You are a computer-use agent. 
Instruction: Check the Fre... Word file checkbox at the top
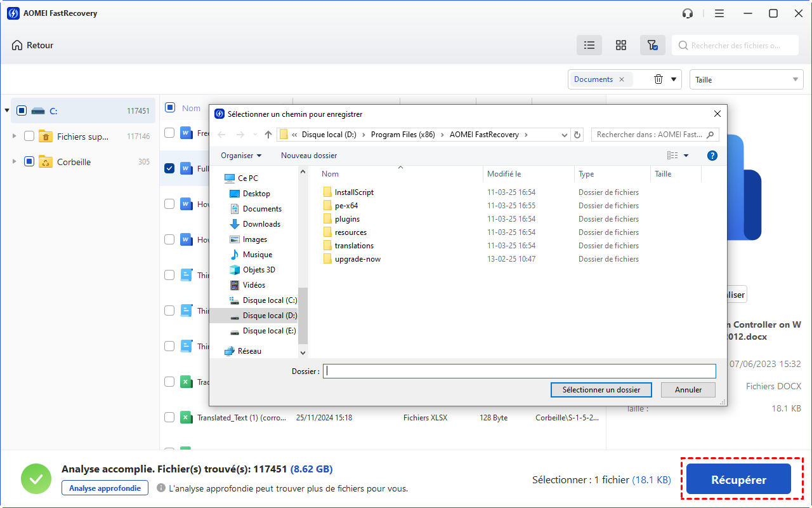click(169, 133)
